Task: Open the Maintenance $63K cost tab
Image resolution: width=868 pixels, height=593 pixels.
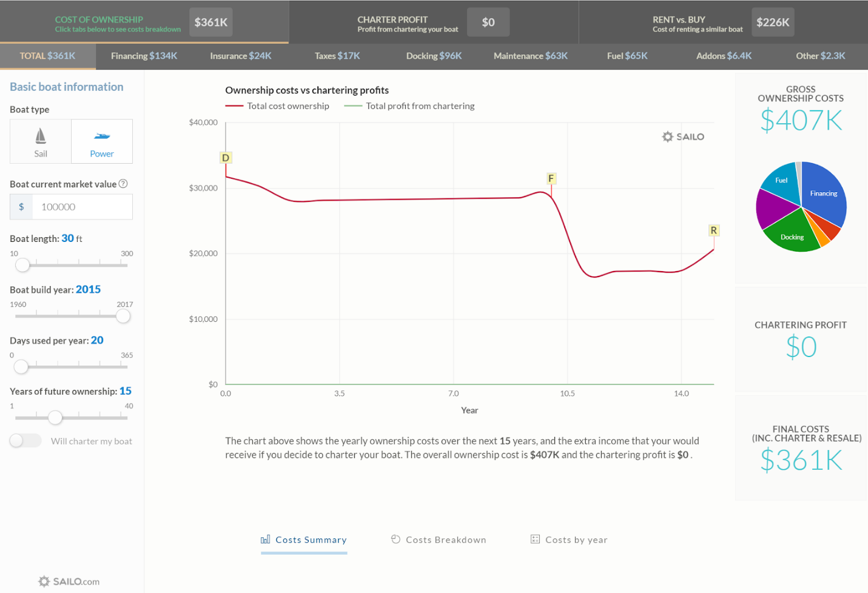Action: click(530, 56)
